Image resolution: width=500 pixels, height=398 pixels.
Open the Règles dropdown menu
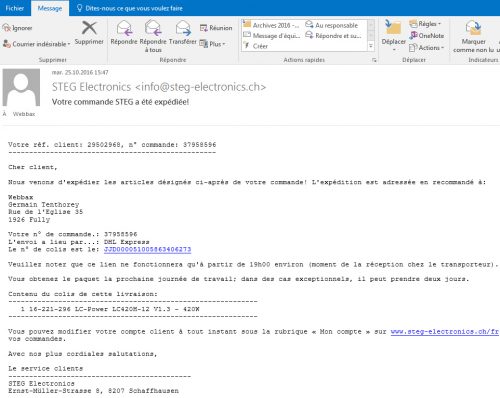(x=425, y=24)
